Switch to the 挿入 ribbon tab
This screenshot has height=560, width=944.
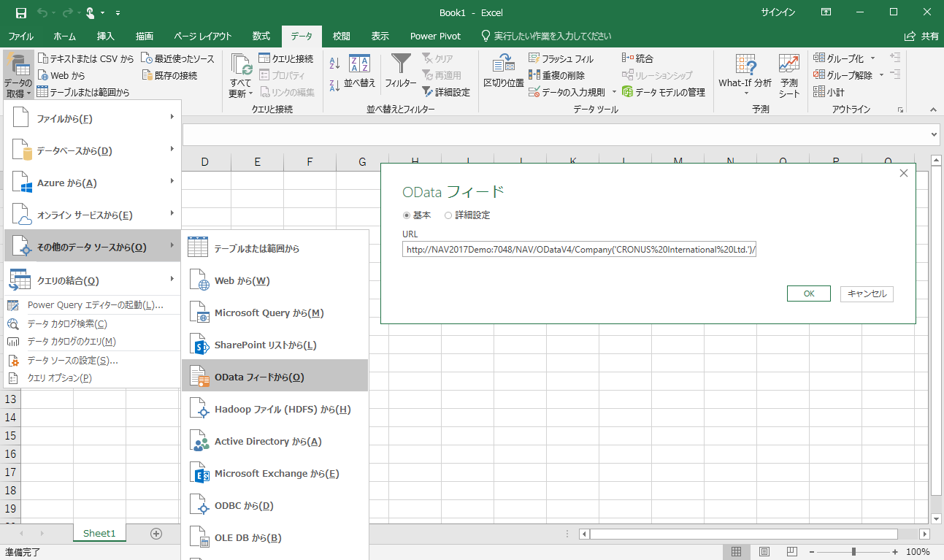tap(106, 36)
